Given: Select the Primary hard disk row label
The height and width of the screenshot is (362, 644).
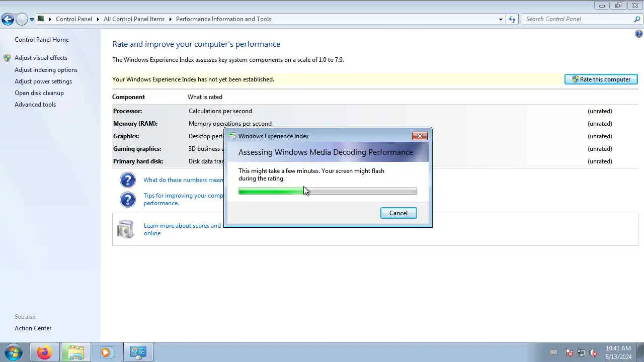Looking at the screenshot, I should [x=138, y=161].
